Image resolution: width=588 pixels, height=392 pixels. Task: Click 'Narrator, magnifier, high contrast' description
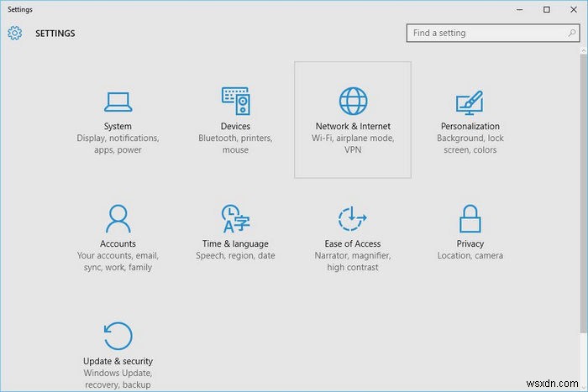coord(353,261)
